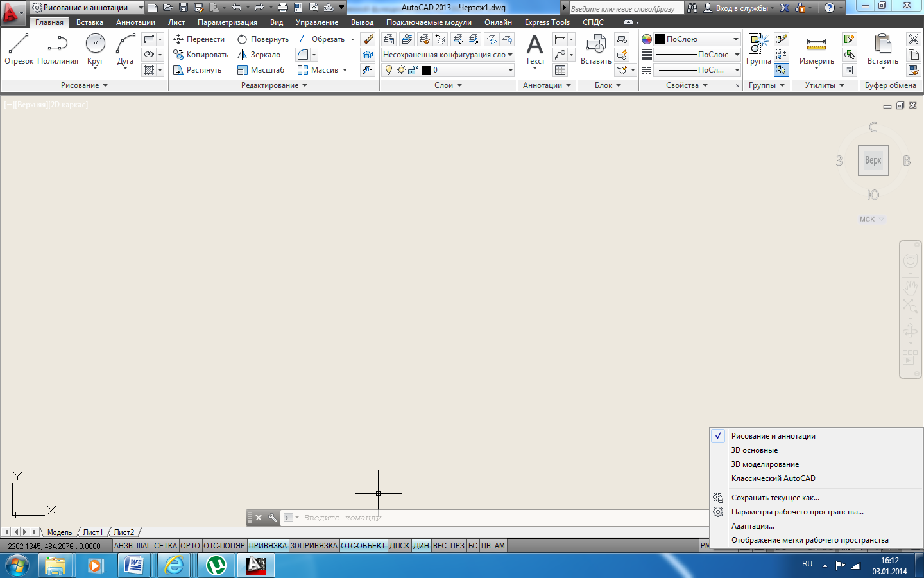The height and width of the screenshot is (578, 924).
Task: Toggle ОРТО mode in status bar
Action: [x=190, y=546]
